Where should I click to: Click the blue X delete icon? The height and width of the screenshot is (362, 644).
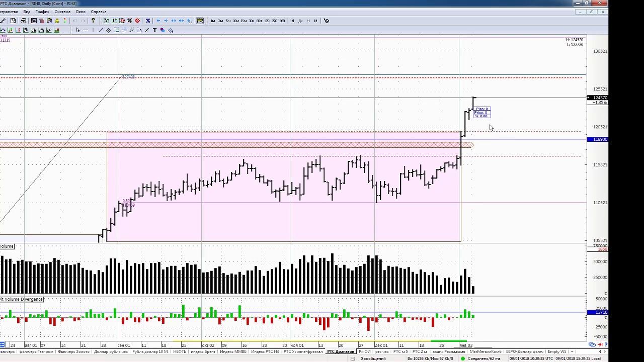pos(148,21)
